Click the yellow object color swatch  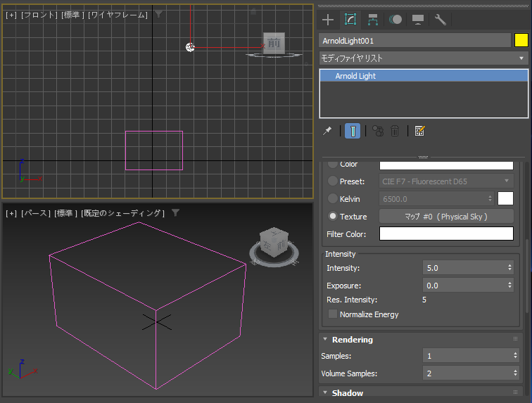521,41
